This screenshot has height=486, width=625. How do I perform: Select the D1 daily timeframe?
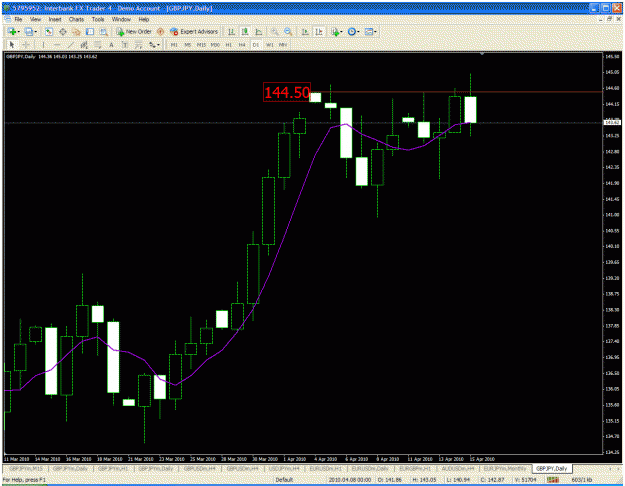(256, 45)
